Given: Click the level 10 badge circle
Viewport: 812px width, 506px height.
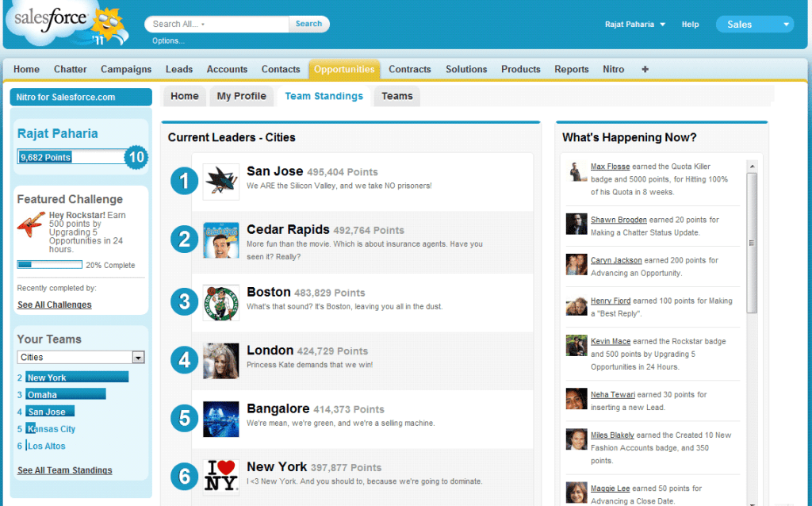Looking at the screenshot, I should 136,157.
